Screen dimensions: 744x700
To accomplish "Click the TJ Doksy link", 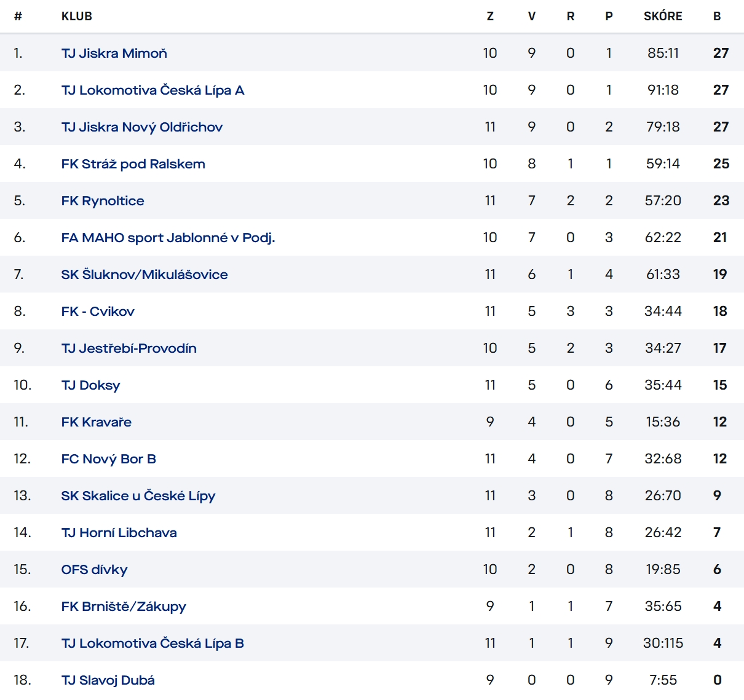I will pyautogui.click(x=91, y=385).
